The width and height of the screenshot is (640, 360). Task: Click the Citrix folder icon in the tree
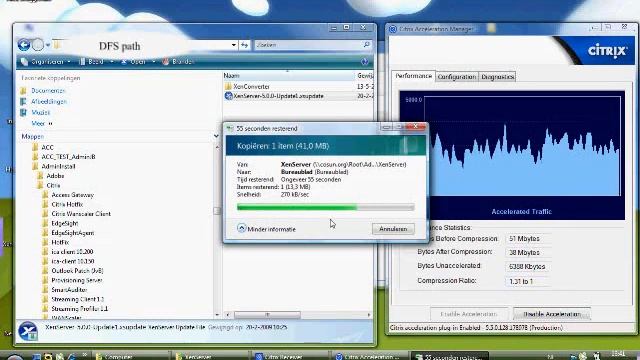pyautogui.click(x=40, y=185)
